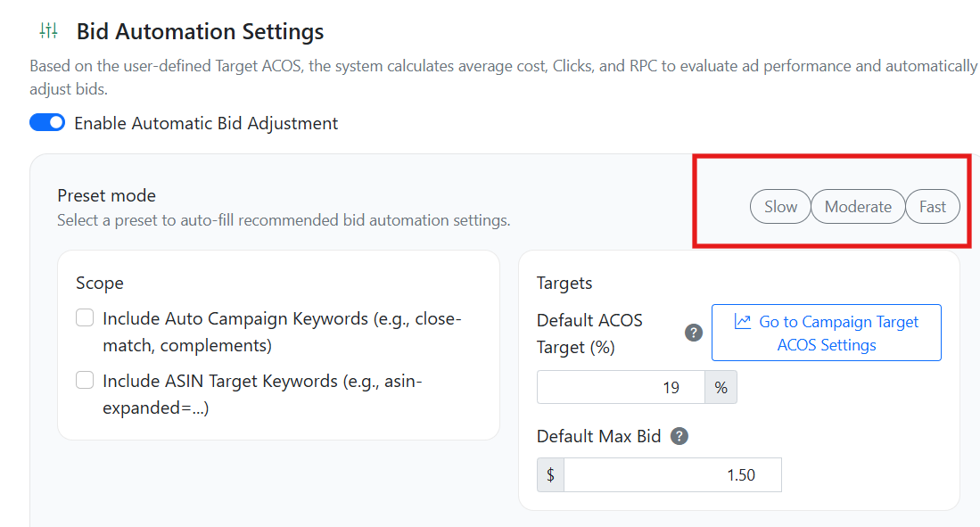The height and width of the screenshot is (527, 980).
Task: Disable the Automatic Bid Adjustment switch
Action: click(47, 123)
